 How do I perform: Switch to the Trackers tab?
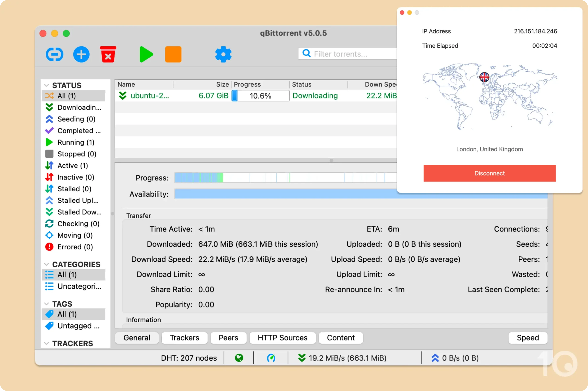pyautogui.click(x=184, y=338)
